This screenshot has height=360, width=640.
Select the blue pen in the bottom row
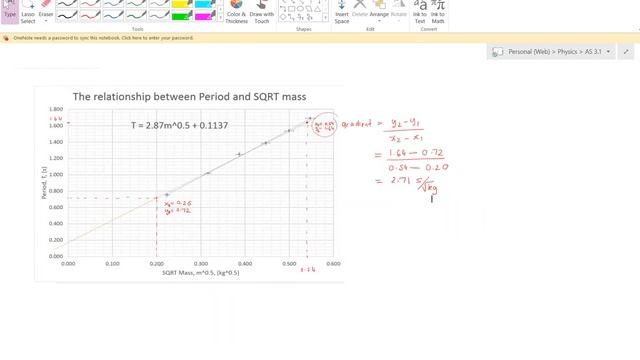[113, 16]
